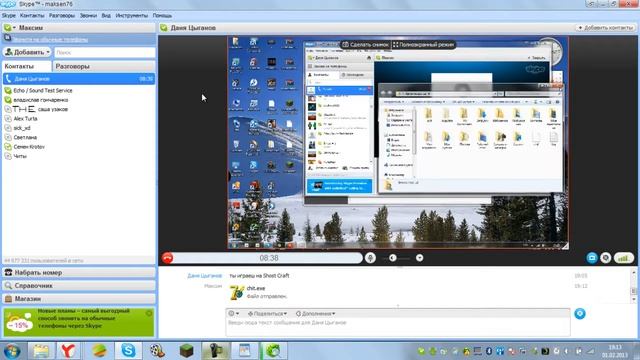Image resolution: width=640 pixels, height=360 pixels.
Task: Click status icon beside Alex Turta
Action: click(8, 119)
